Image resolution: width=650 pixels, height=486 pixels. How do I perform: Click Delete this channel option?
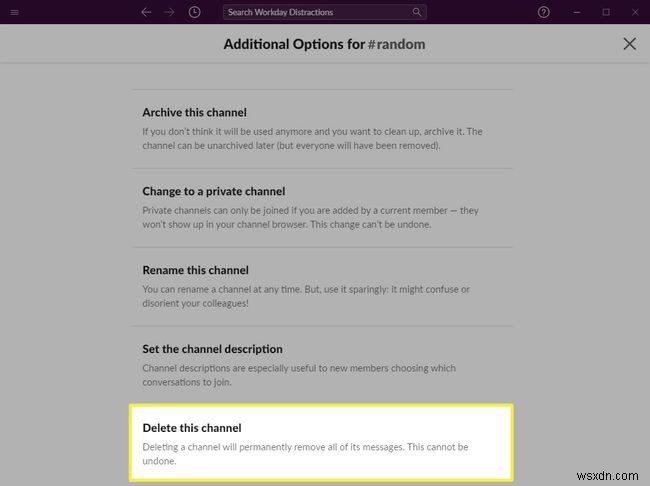pyautogui.click(x=192, y=428)
